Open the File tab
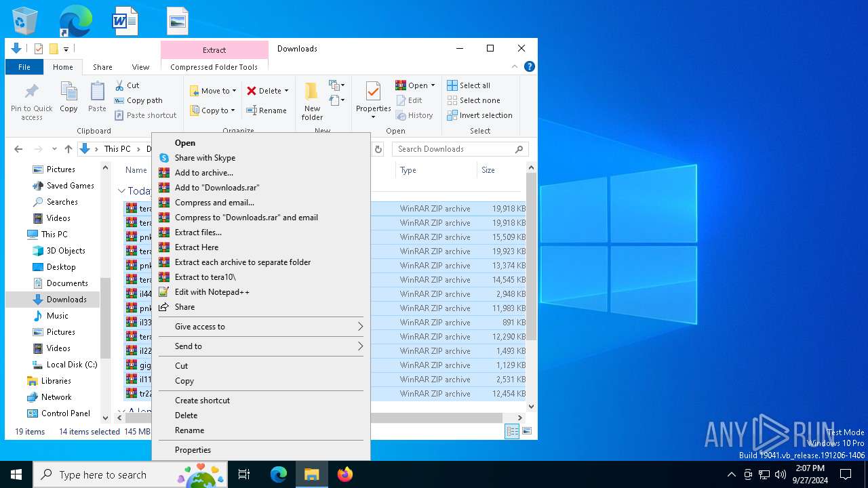This screenshot has width=868, height=488. coord(24,67)
